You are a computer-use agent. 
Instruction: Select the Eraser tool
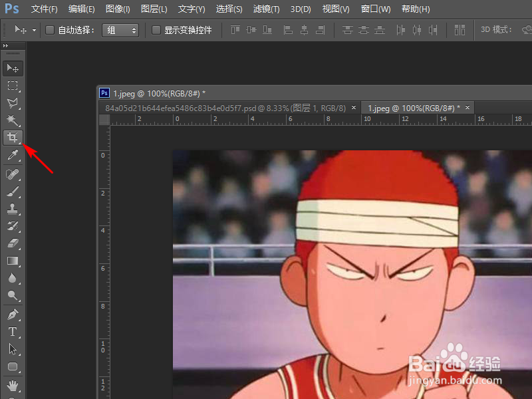(x=13, y=243)
